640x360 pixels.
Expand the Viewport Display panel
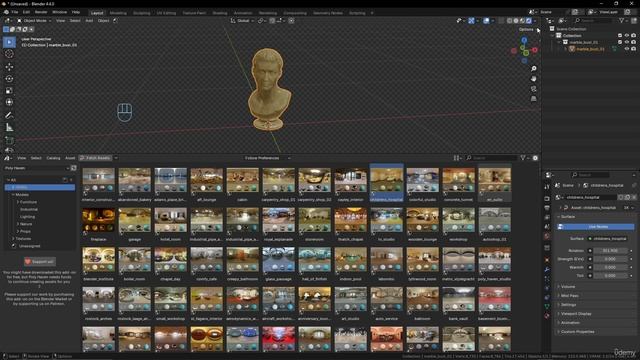tap(576, 313)
